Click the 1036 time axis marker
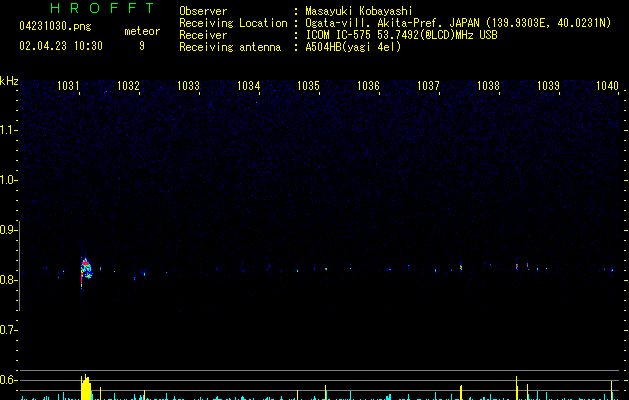This screenshot has width=629, height=400. 368,86
